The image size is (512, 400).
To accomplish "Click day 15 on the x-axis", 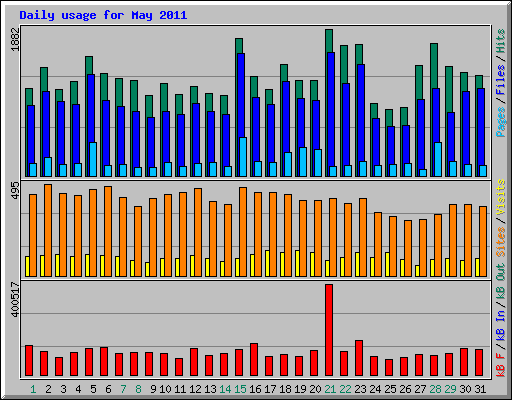I will (x=240, y=389).
